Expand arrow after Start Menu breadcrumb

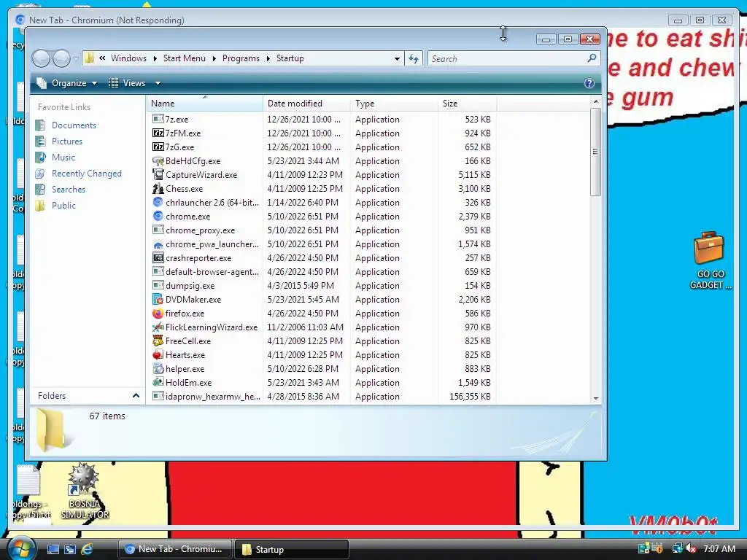214,58
